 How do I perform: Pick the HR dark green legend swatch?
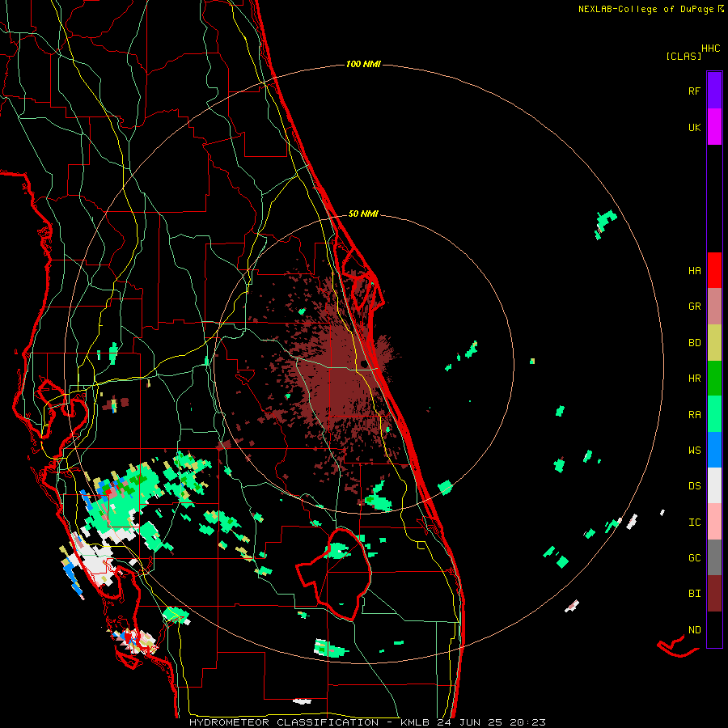(714, 379)
